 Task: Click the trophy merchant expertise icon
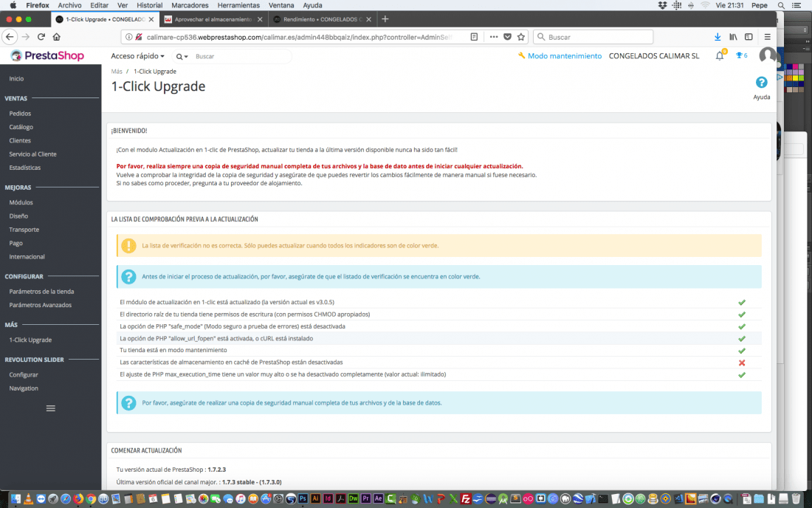pos(739,55)
